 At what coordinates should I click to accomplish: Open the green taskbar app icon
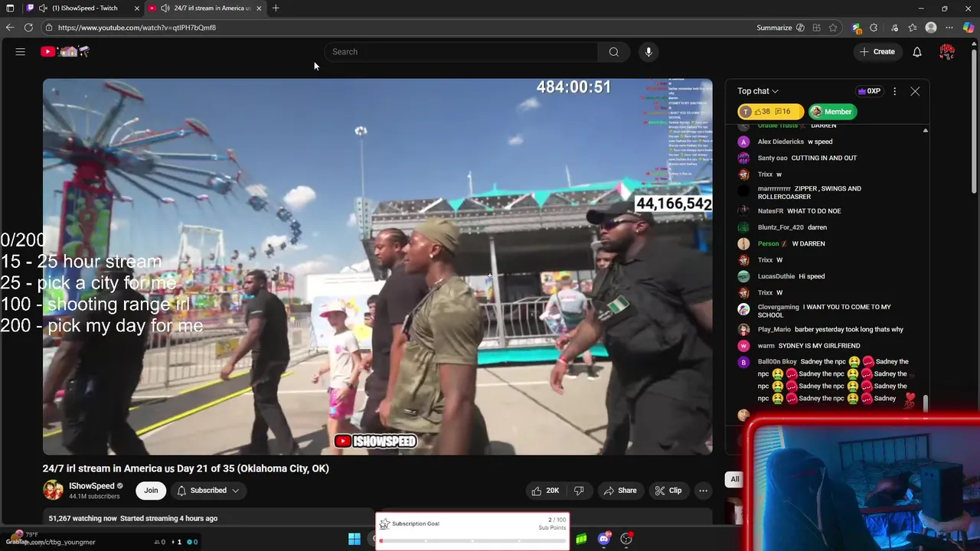point(581,540)
